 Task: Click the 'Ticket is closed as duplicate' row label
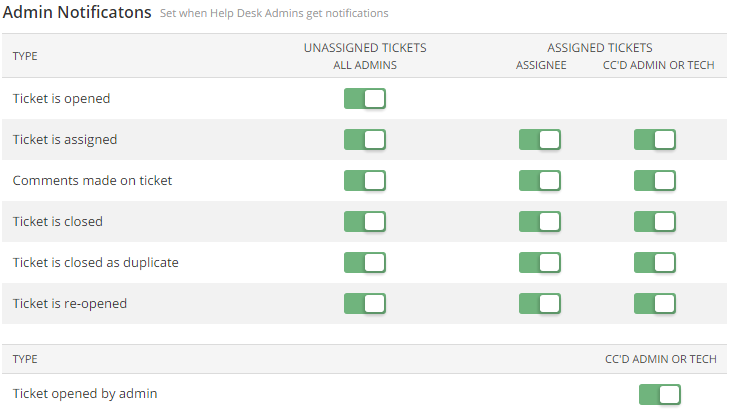tap(96, 262)
